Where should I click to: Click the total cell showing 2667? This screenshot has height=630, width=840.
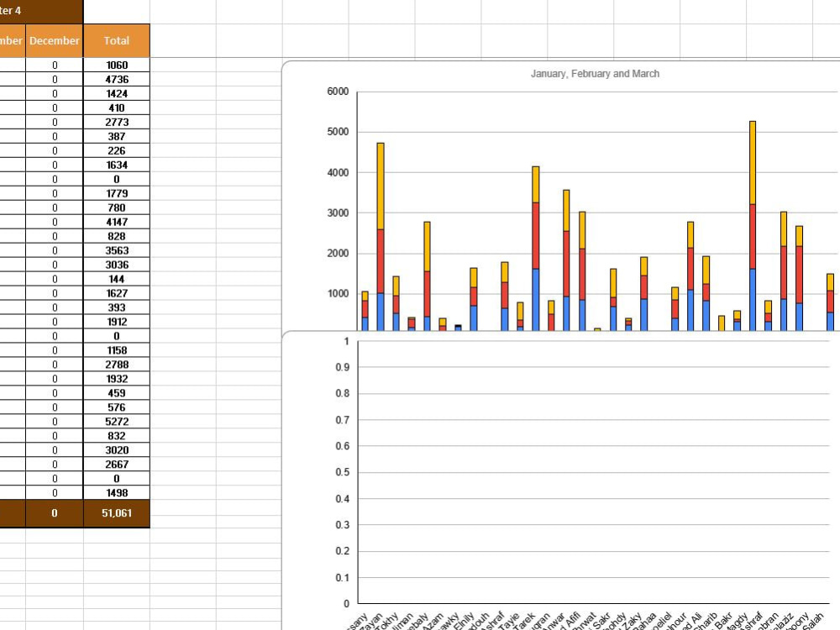click(116, 464)
